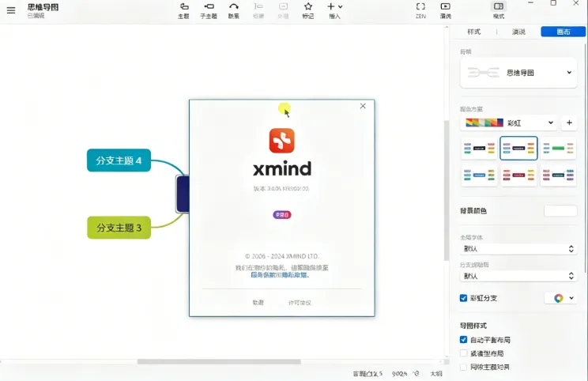Select the 分支主题 4 branch topic

tap(119, 160)
